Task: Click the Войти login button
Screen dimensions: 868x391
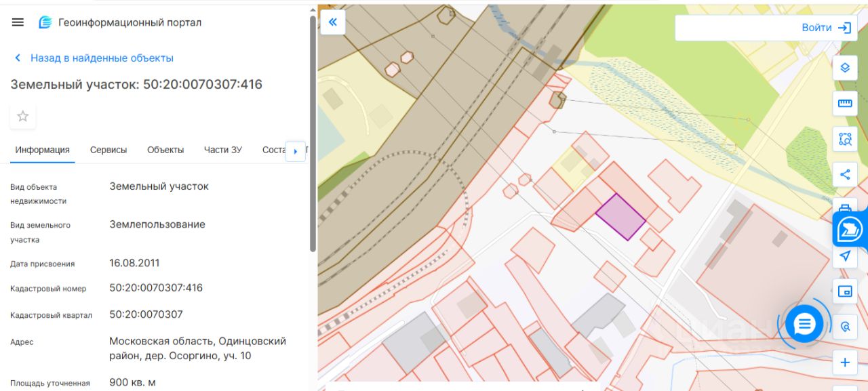Action: click(825, 28)
